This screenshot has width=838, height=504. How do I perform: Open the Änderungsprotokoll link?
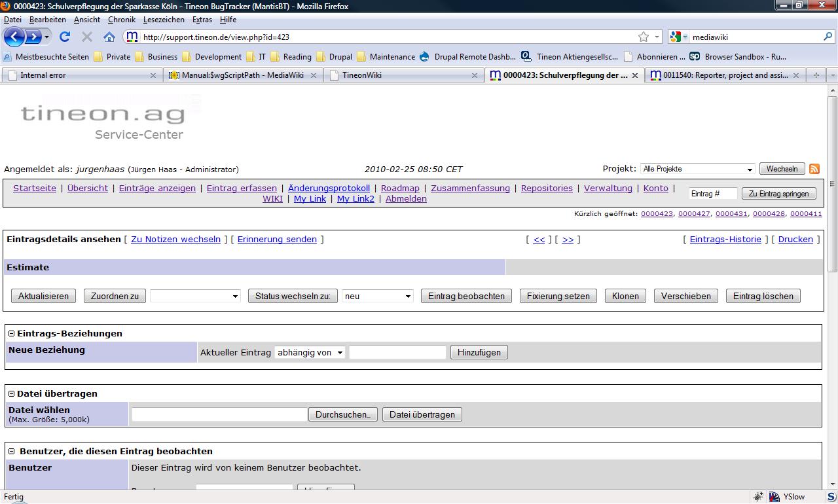coord(329,189)
